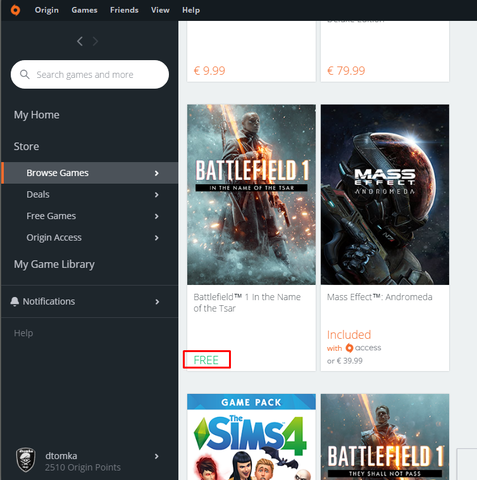The image size is (477, 480).
Task: Open Battlefield 1 They Shall Not Pass cover
Action: pyautogui.click(x=385, y=437)
